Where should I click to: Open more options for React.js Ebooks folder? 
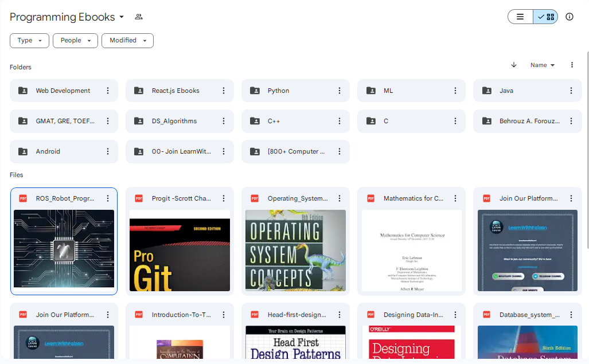(x=224, y=91)
